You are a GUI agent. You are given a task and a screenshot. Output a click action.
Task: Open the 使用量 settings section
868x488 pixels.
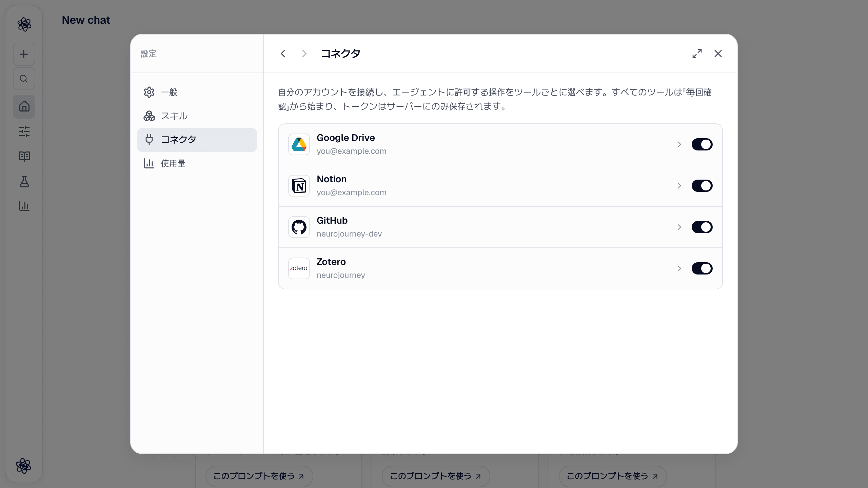click(x=197, y=163)
